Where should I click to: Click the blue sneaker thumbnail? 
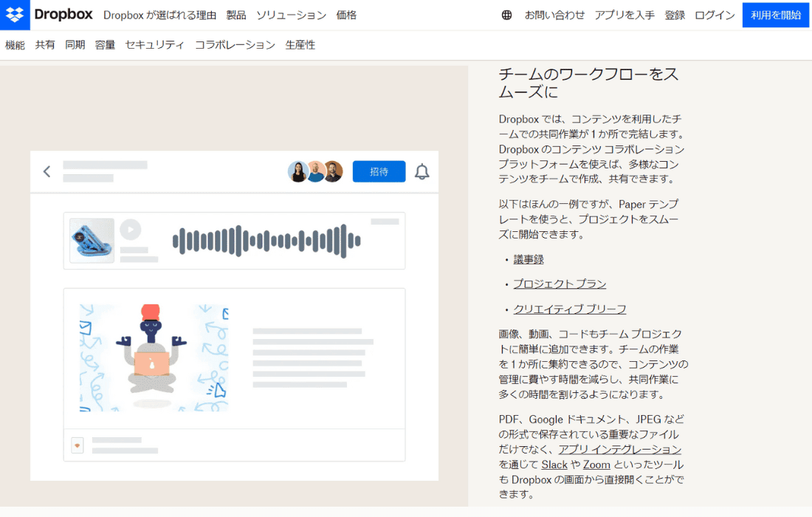click(92, 240)
